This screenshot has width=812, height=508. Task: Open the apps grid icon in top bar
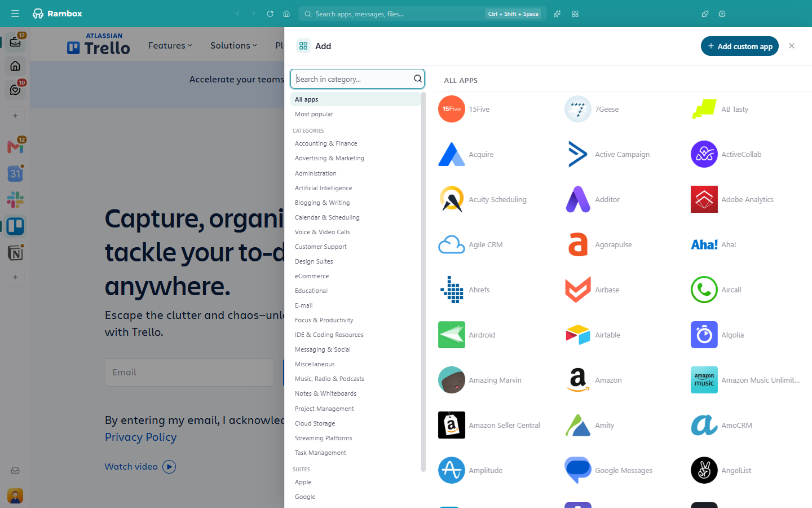point(575,14)
